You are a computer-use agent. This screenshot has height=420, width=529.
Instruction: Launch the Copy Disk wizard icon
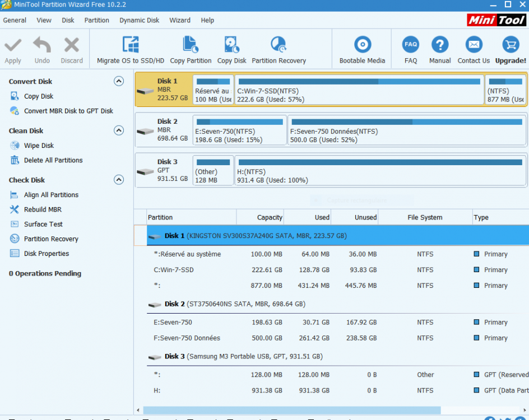[231, 45]
